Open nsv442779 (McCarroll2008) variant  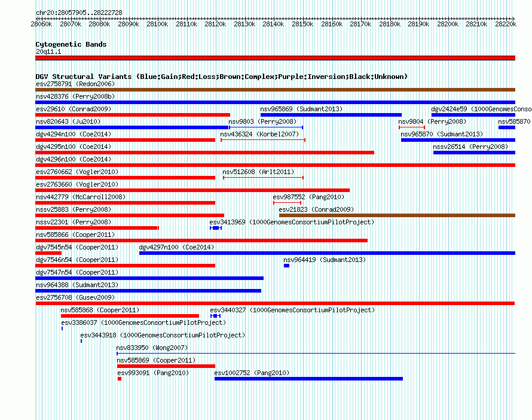[81, 197]
